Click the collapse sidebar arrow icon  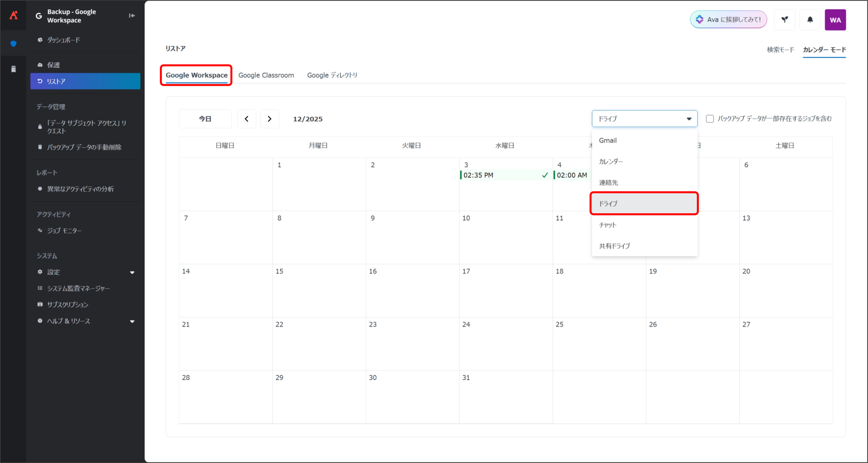coord(132,16)
